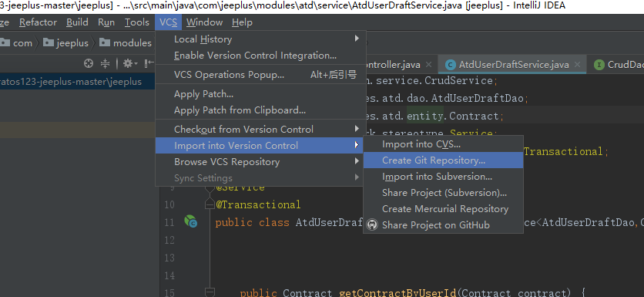644x297 pixels.
Task: Select Apply Patch from Clipboard
Action: click(x=260, y=110)
